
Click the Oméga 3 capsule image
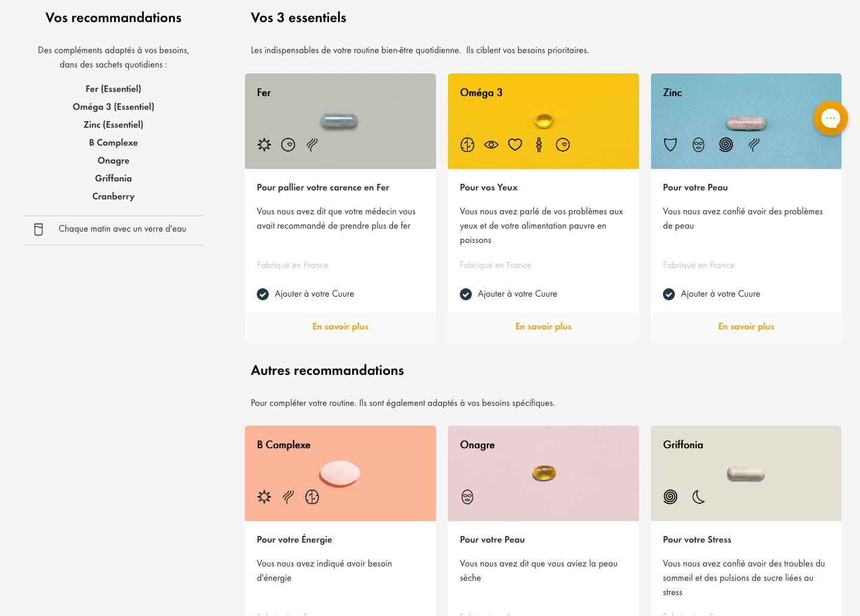coord(543,121)
